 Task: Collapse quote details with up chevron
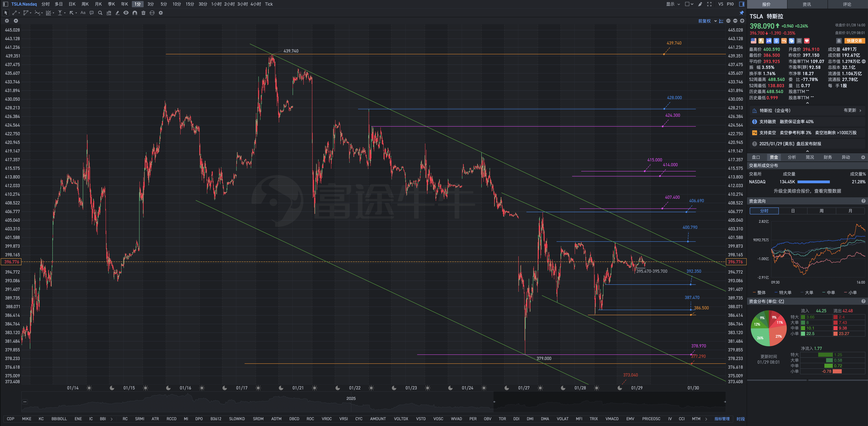coord(807,103)
